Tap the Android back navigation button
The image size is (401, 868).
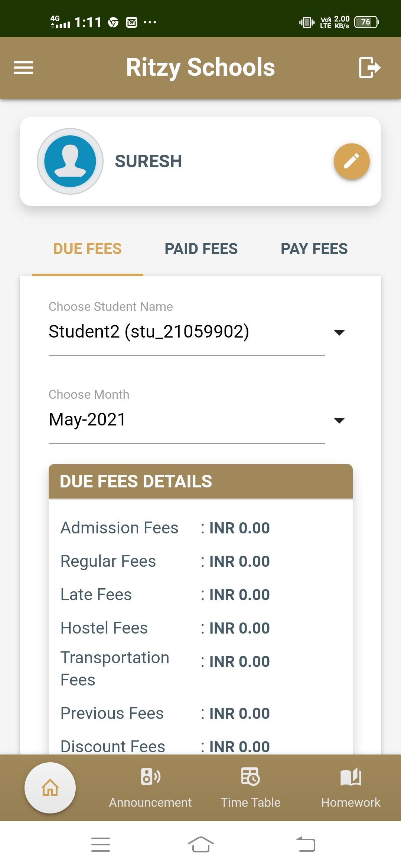pos(306,845)
